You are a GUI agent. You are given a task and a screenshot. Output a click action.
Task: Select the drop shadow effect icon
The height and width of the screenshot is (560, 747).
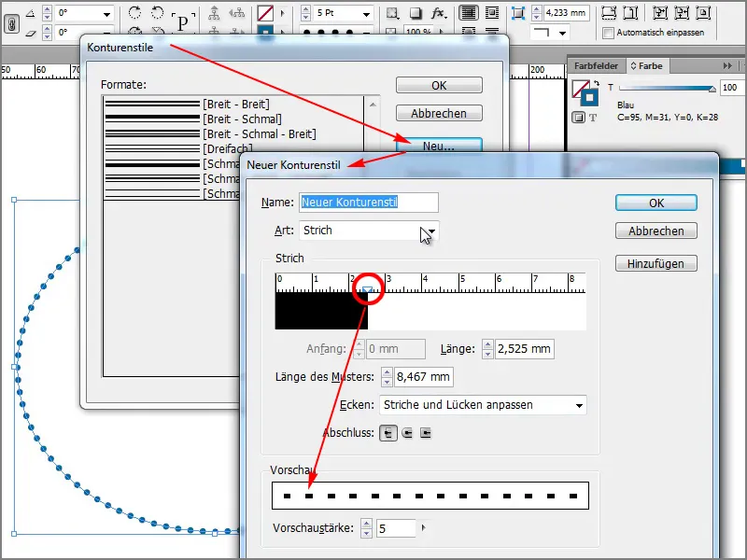[x=416, y=13]
